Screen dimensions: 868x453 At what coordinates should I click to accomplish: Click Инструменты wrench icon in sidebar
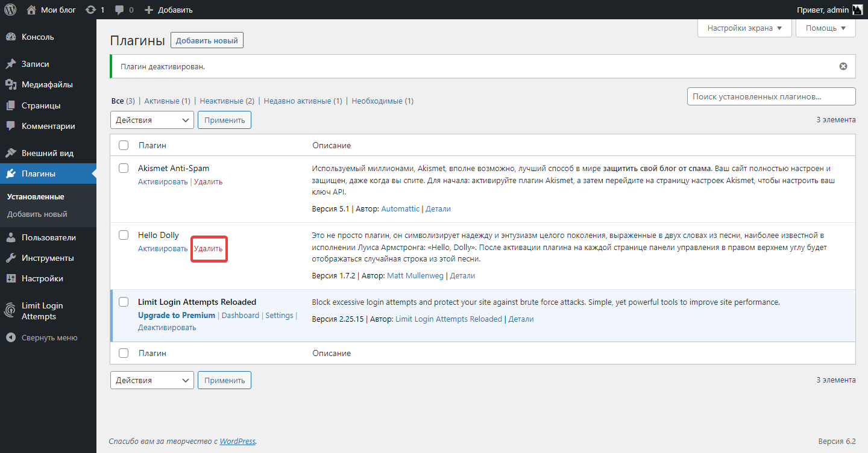[11, 258]
